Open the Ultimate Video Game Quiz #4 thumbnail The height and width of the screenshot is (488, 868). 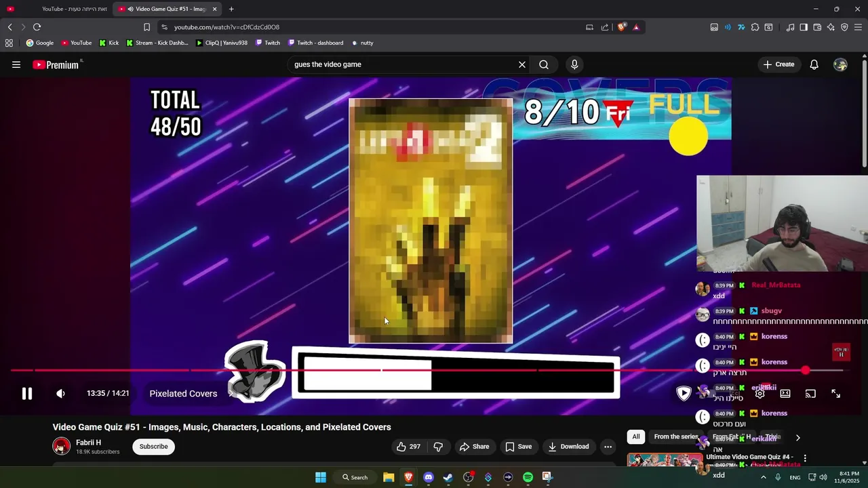click(x=665, y=460)
